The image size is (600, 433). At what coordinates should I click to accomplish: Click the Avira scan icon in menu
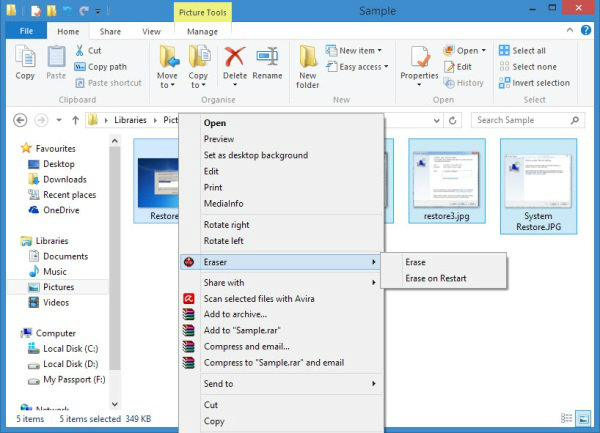tap(188, 298)
